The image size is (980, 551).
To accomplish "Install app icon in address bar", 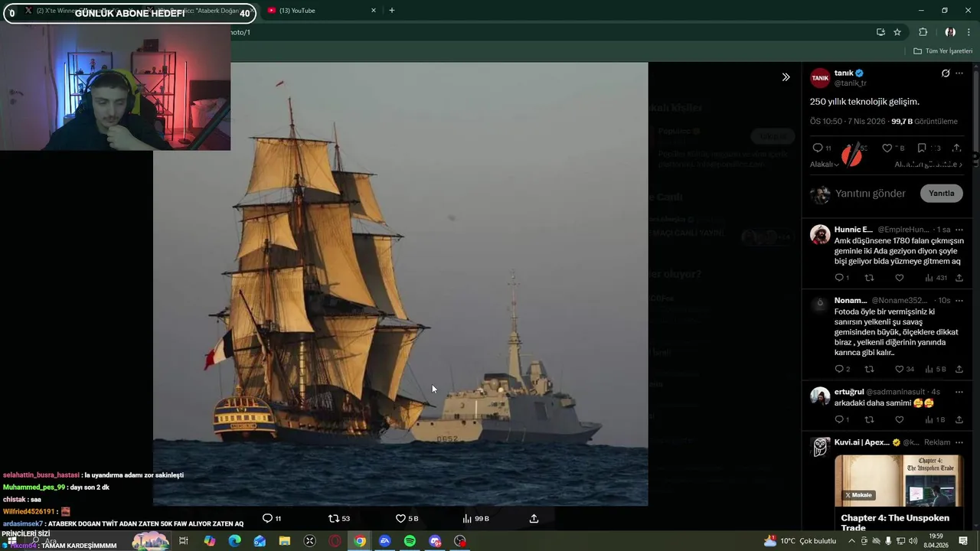I will (x=880, y=32).
